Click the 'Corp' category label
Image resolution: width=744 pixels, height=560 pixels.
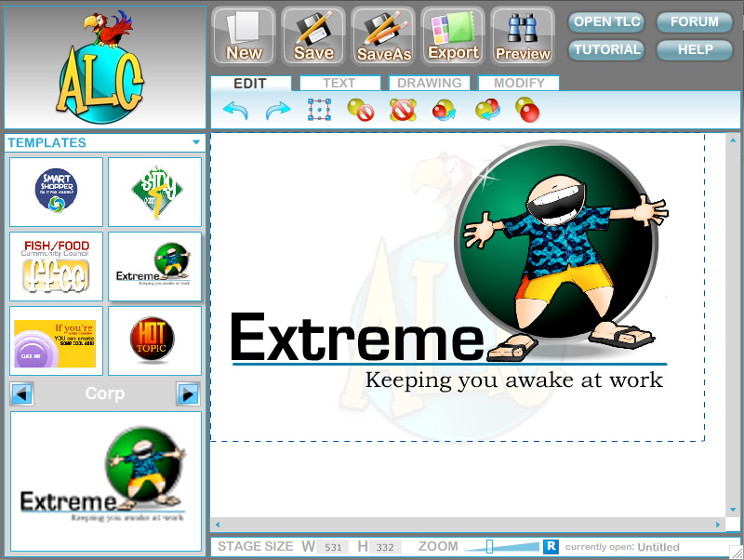pos(105,393)
